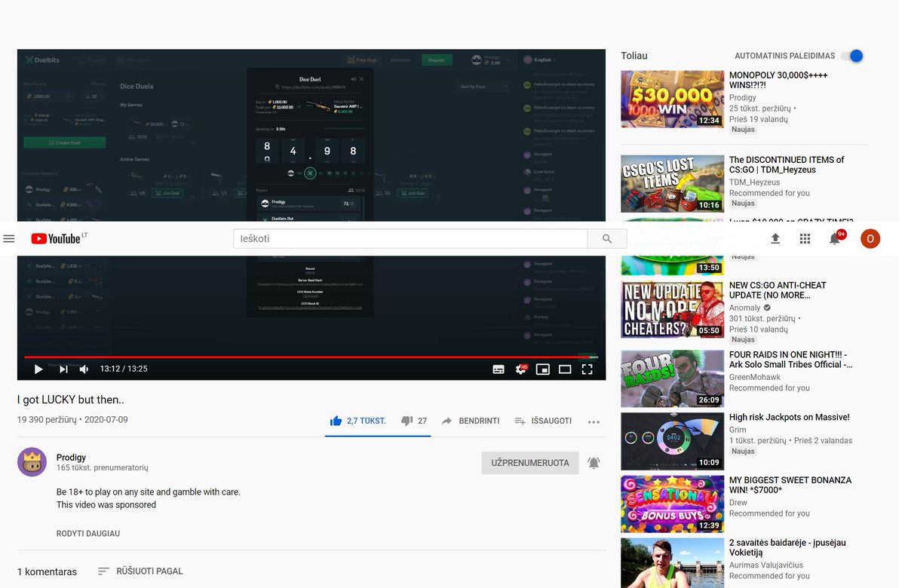Open the hamburger guide menu

tap(9, 239)
